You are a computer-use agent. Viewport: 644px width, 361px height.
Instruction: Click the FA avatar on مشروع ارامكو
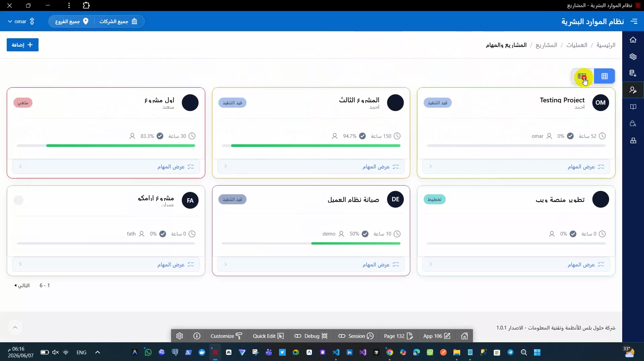(190, 200)
